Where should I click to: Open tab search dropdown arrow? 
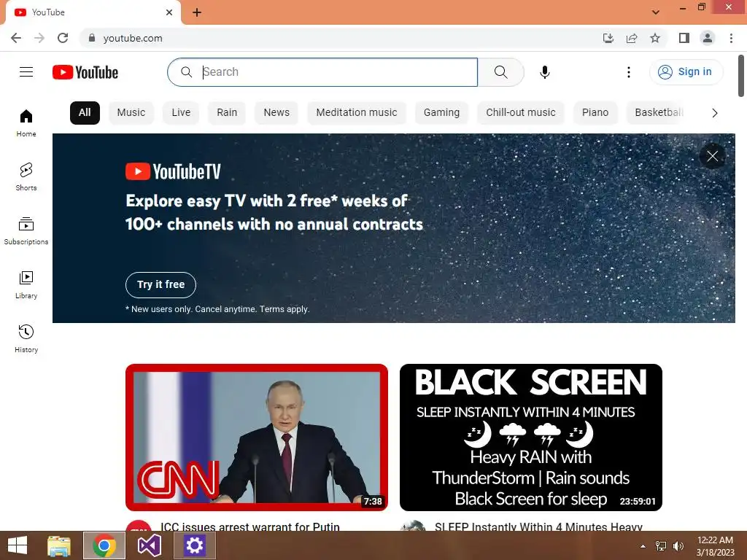[x=656, y=12]
